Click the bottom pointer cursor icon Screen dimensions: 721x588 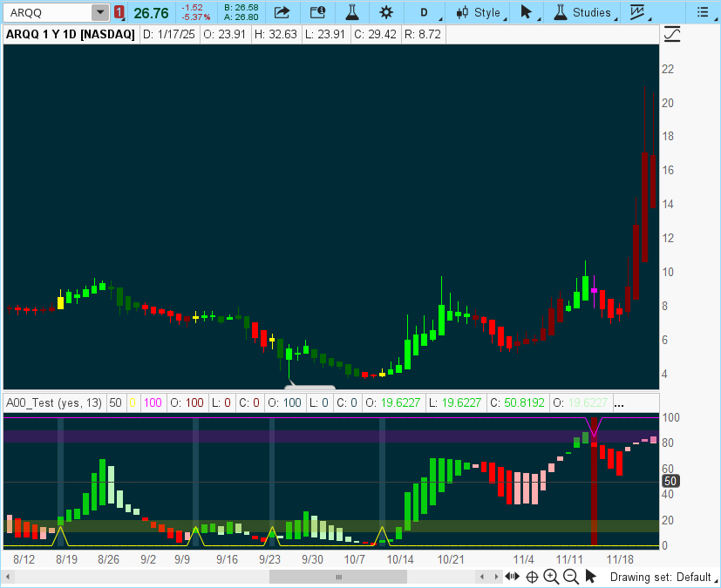tap(591, 577)
